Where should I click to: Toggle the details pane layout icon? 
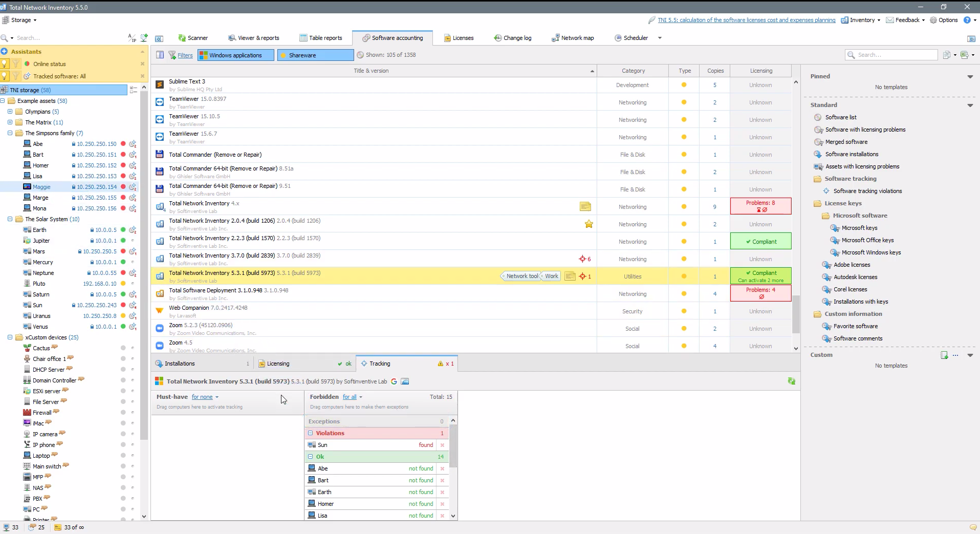pyautogui.click(x=160, y=55)
